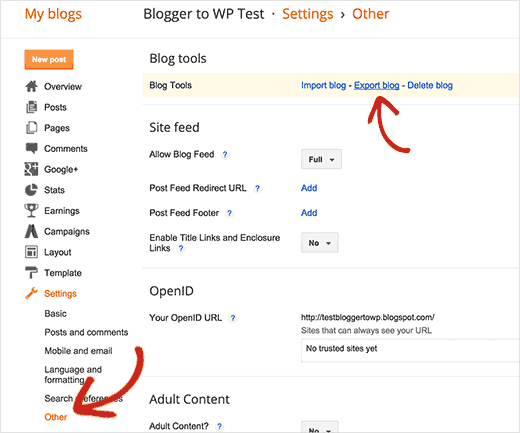Open help for Post Feed Redirect URL
Screen dimensions: 520x433
point(257,188)
